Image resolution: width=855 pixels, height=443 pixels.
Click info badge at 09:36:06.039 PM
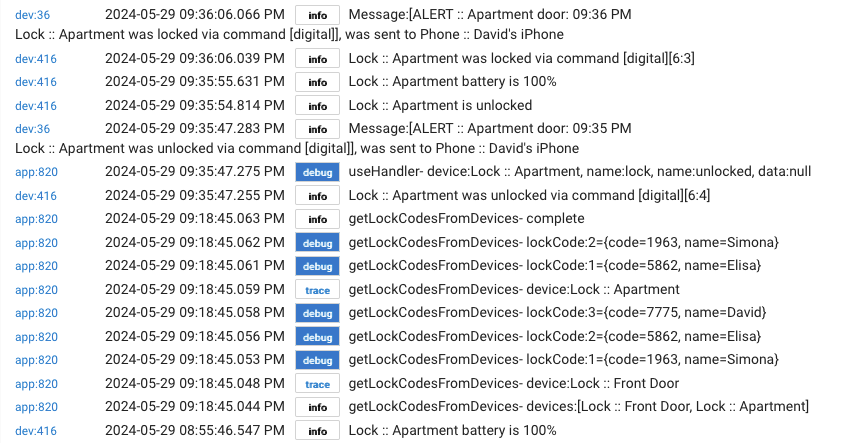point(317,59)
